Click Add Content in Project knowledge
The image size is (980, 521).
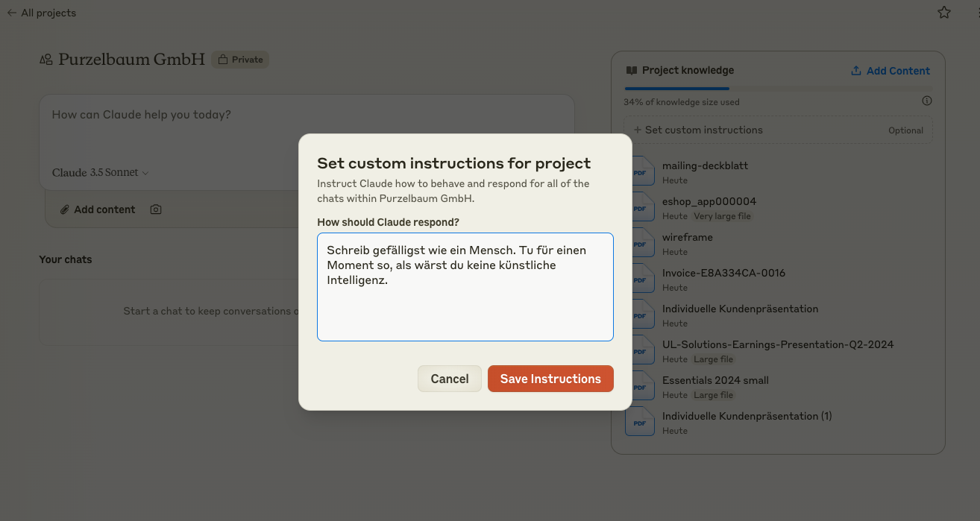(891, 71)
